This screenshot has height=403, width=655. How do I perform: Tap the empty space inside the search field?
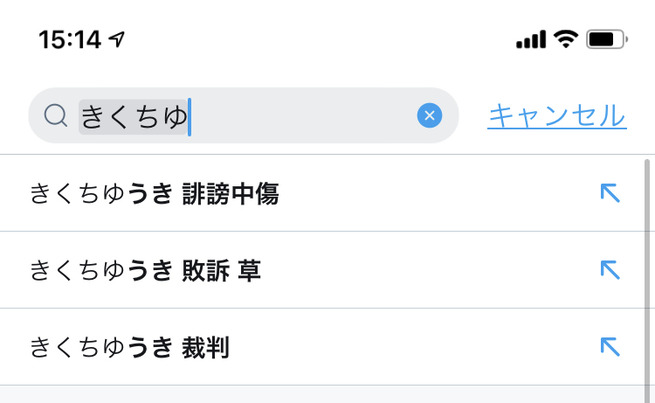coord(300,117)
